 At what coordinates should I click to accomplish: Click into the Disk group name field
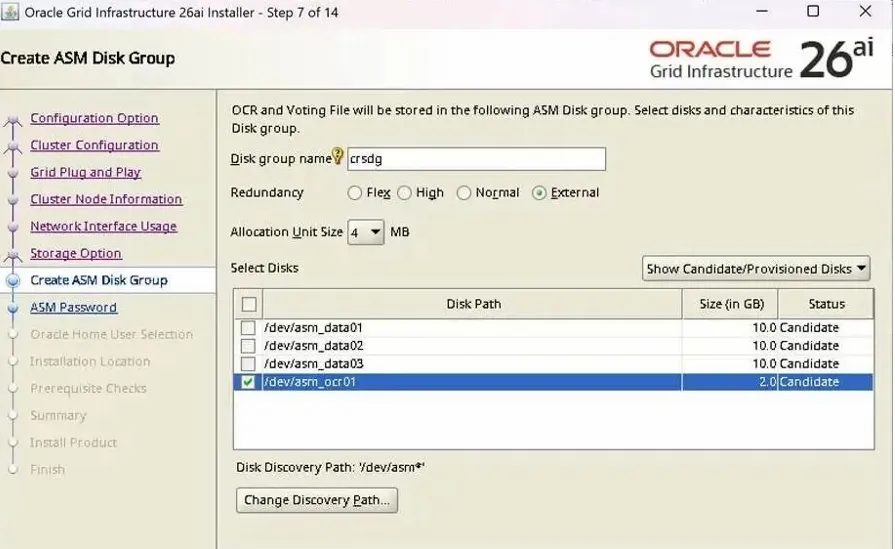[x=477, y=159]
